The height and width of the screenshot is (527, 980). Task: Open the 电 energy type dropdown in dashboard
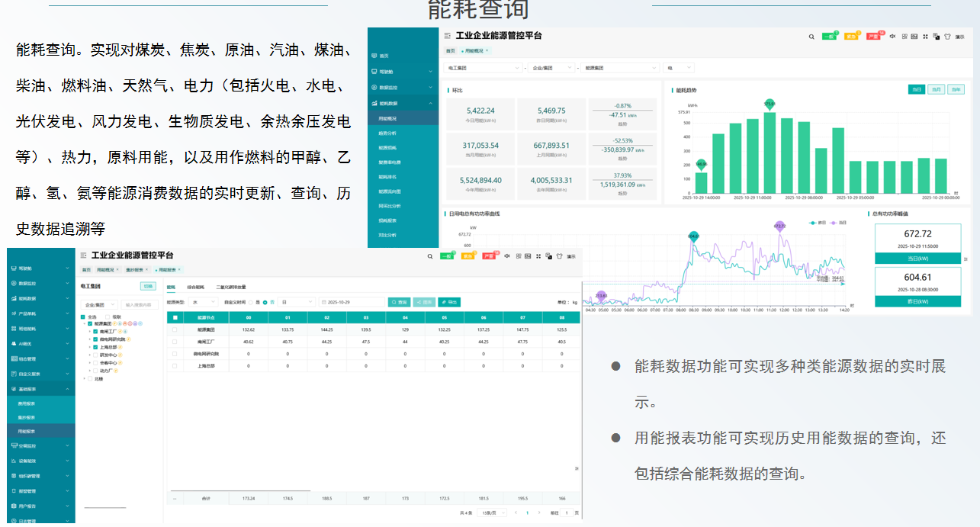[x=679, y=68]
